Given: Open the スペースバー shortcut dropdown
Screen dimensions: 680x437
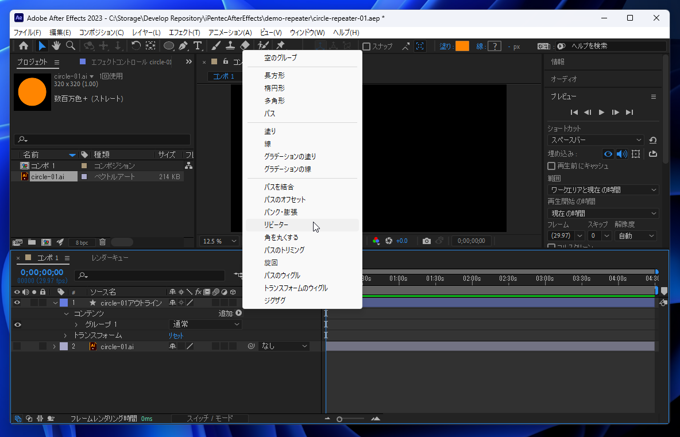Looking at the screenshot, I should point(596,140).
